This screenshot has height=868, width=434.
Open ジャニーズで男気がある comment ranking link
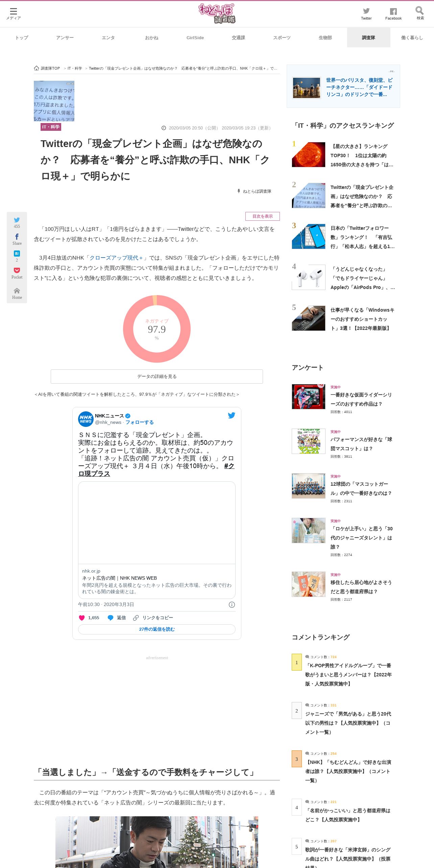349,723
